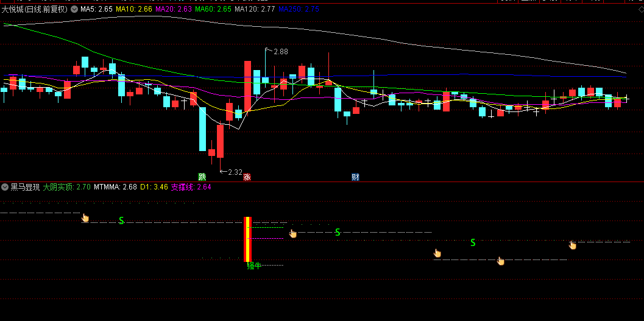Click the leftmost hand signal icon in indicator

point(85,217)
